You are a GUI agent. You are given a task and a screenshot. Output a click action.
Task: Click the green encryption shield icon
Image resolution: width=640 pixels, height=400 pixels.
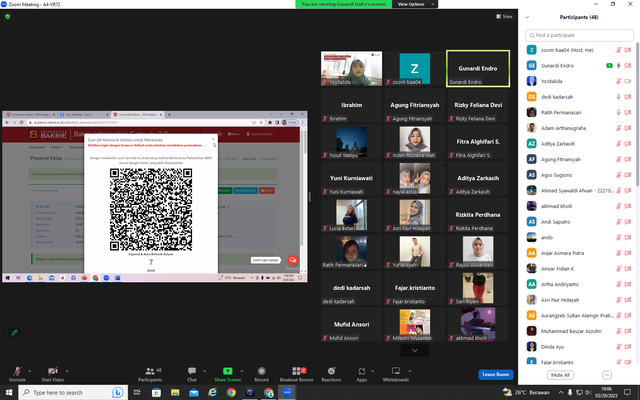[7, 17]
